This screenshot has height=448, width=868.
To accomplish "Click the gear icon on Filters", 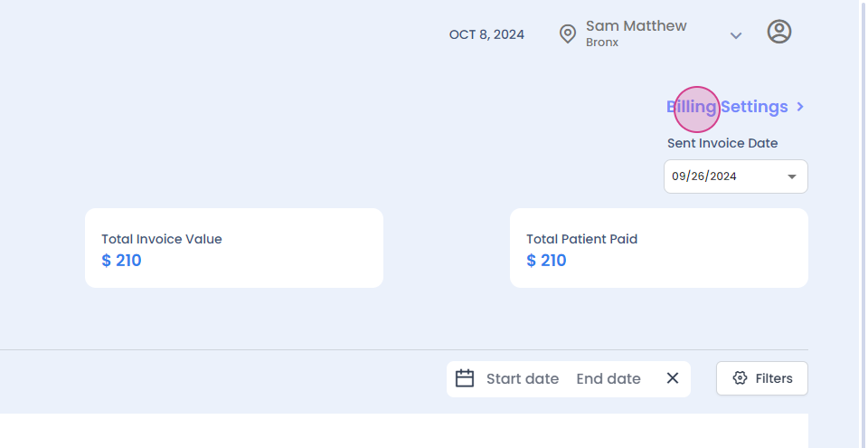I will (x=740, y=378).
